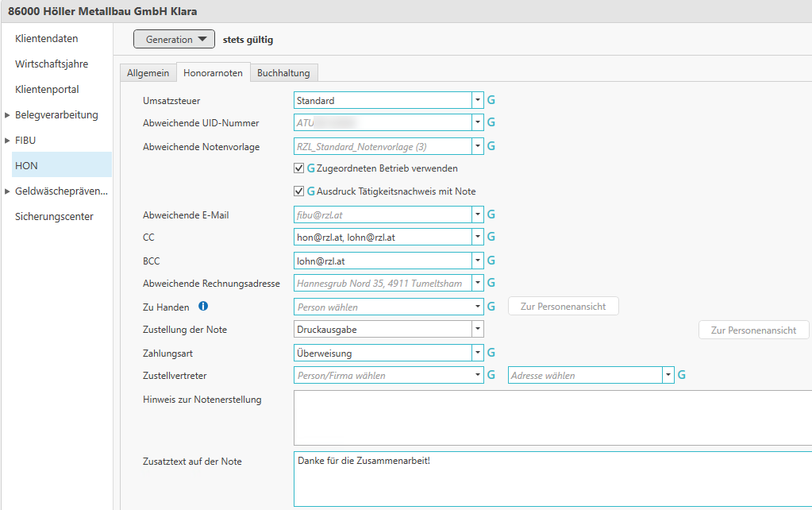The width and height of the screenshot is (812, 510).
Task: Expand the Belegverarbeitung tree node
Action: tap(7, 115)
